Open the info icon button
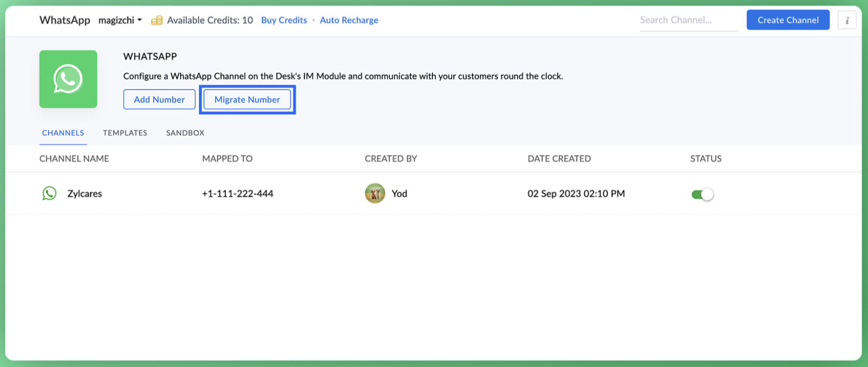 pos(847,20)
